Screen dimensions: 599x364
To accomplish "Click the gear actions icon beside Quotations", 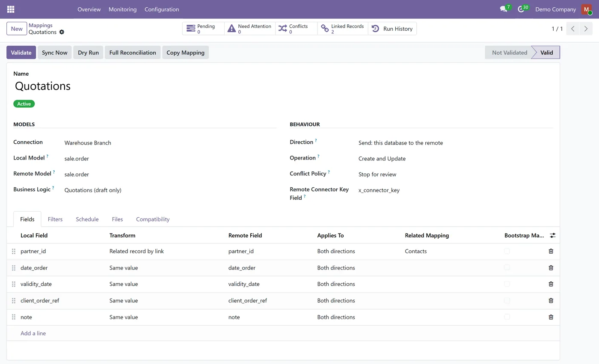I will 62,32.
